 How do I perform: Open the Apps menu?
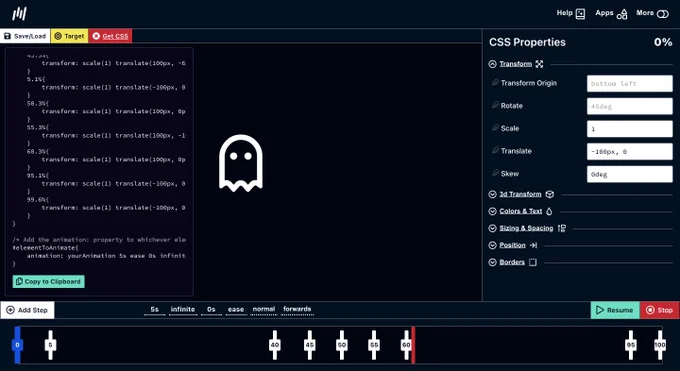tap(611, 13)
